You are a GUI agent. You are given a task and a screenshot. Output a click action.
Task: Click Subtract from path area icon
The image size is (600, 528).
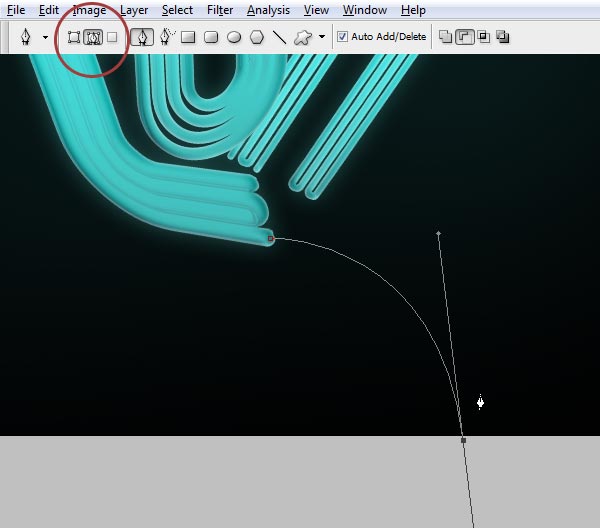coord(465,37)
